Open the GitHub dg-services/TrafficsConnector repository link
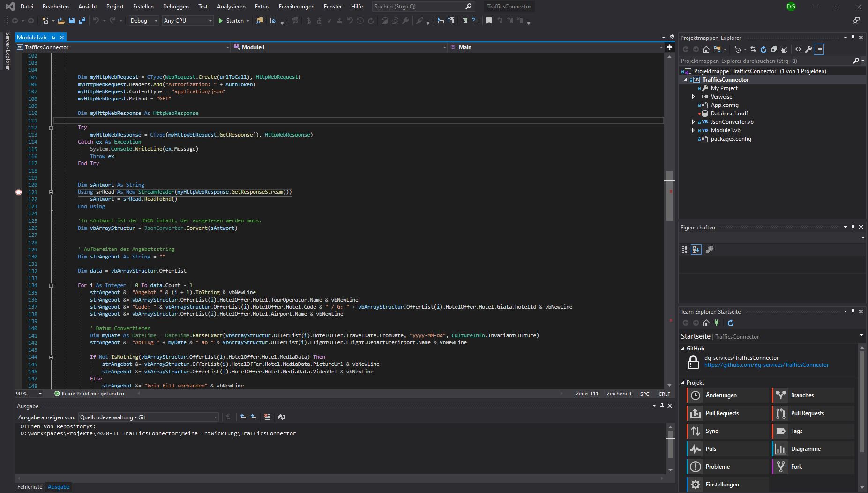This screenshot has height=493, width=868. coord(766,365)
